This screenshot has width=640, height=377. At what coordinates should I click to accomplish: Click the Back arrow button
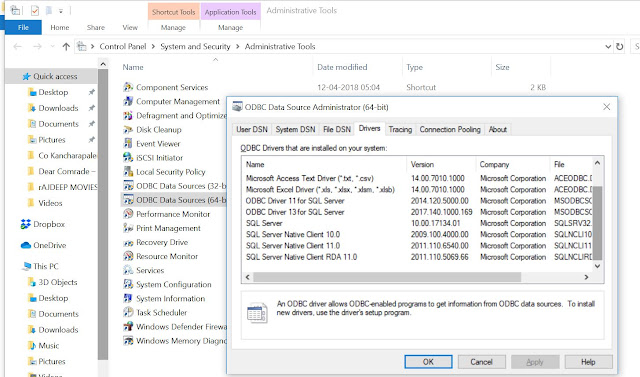tap(18, 47)
